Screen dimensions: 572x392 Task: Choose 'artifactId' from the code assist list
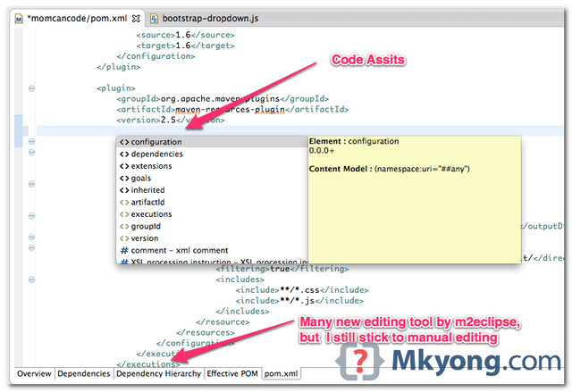pyautogui.click(x=212, y=202)
